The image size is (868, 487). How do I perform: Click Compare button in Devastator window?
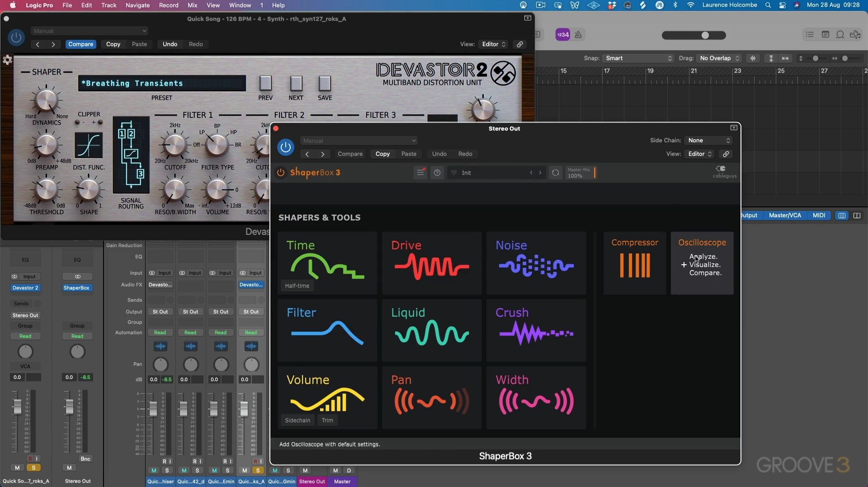click(80, 44)
